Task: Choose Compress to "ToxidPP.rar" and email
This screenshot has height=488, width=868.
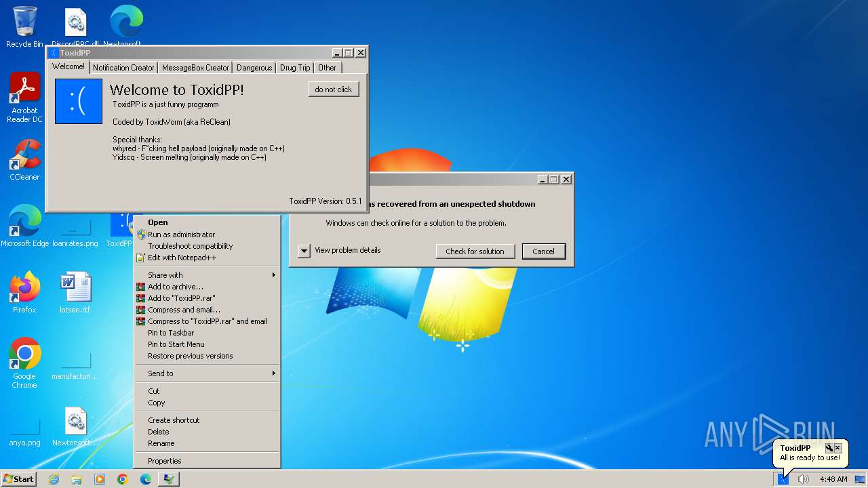Action: (207, 321)
